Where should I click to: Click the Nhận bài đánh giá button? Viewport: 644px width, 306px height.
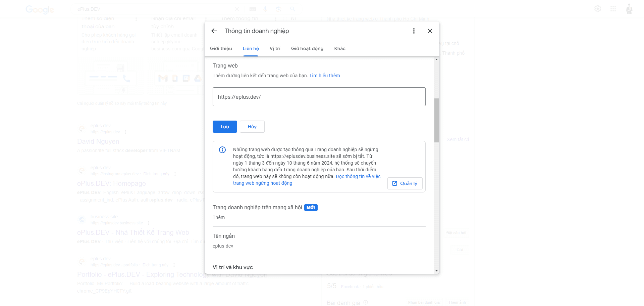tap(424, 302)
